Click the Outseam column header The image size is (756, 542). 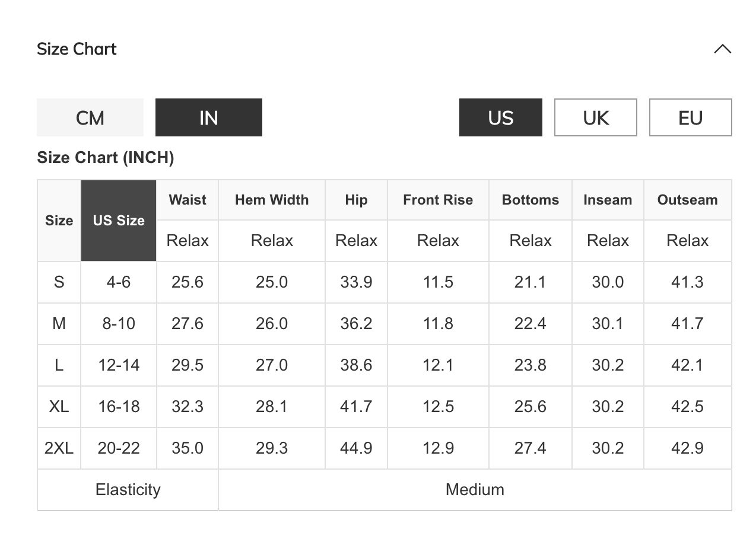[x=687, y=200]
